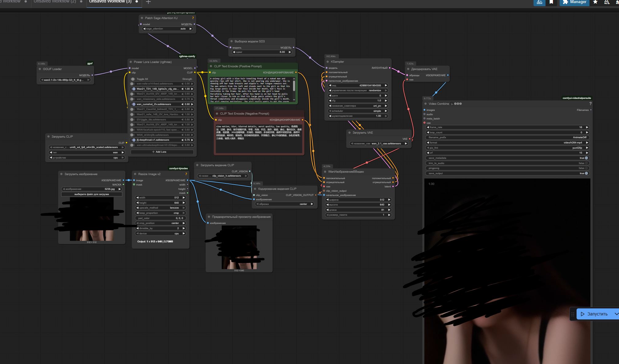Open the ComfyUI Manager

coord(574,2)
